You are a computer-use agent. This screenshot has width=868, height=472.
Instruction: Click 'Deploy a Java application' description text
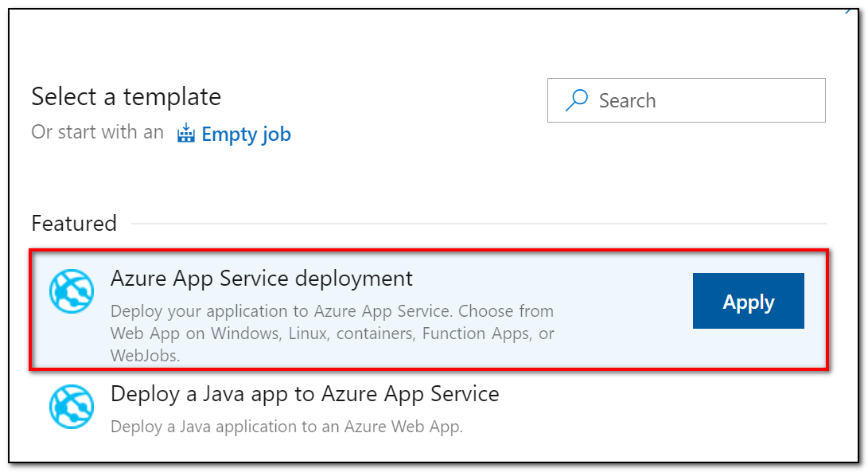286,427
